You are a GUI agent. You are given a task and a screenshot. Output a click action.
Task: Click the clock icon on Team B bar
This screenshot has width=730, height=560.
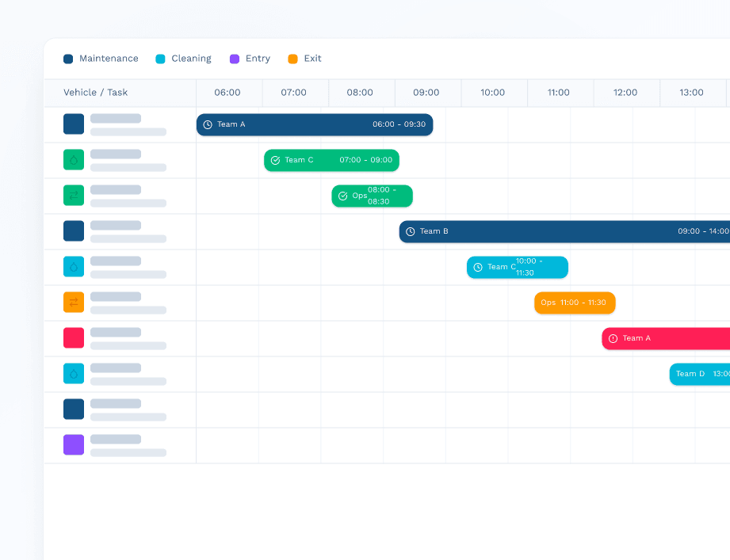(410, 231)
